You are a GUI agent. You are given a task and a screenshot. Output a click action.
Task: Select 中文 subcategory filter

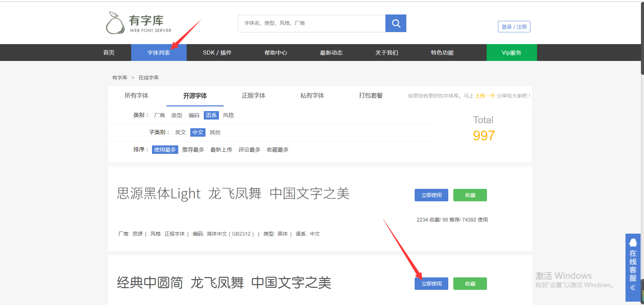click(198, 133)
